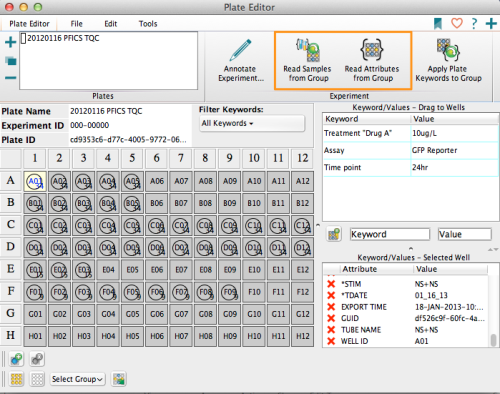Click Apply Plate Keywords to Group icon
This screenshot has height=394, width=500.
[x=448, y=50]
